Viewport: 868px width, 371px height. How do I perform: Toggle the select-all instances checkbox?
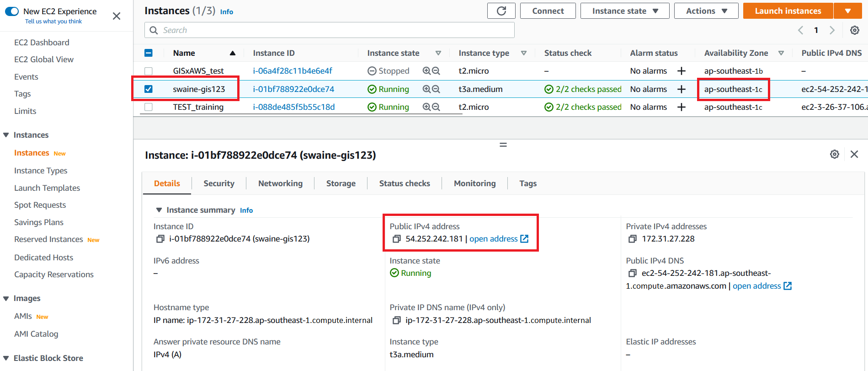pos(149,53)
